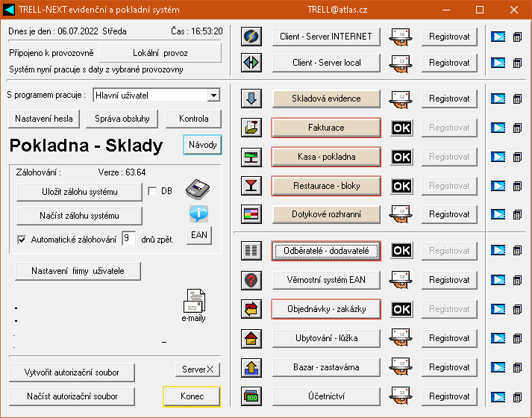Screen dimensions: 532x418
Task: Click Konec to exit
Action: tap(192, 396)
